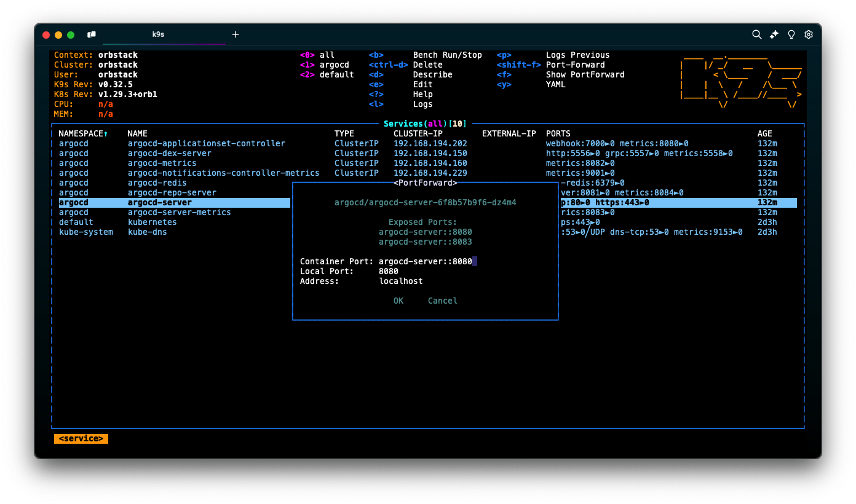Click the Describe command hint
The width and height of the screenshot is (856, 504).
pos(433,74)
